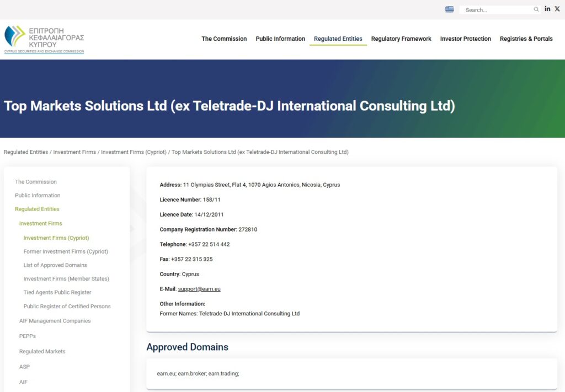
Task: Open Public Information top menu
Action: coord(280,39)
